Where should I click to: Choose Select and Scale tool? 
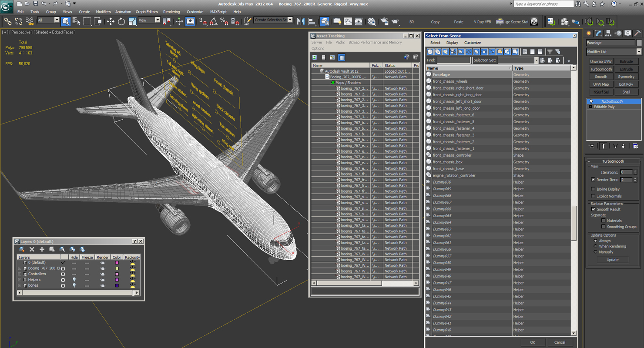coord(132,21)
